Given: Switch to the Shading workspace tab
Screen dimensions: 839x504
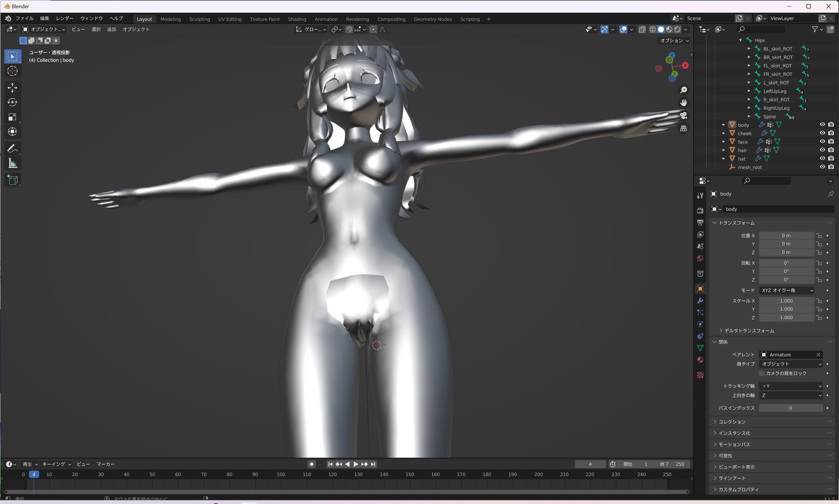Looking at the screenshot, I should point(297,19).
